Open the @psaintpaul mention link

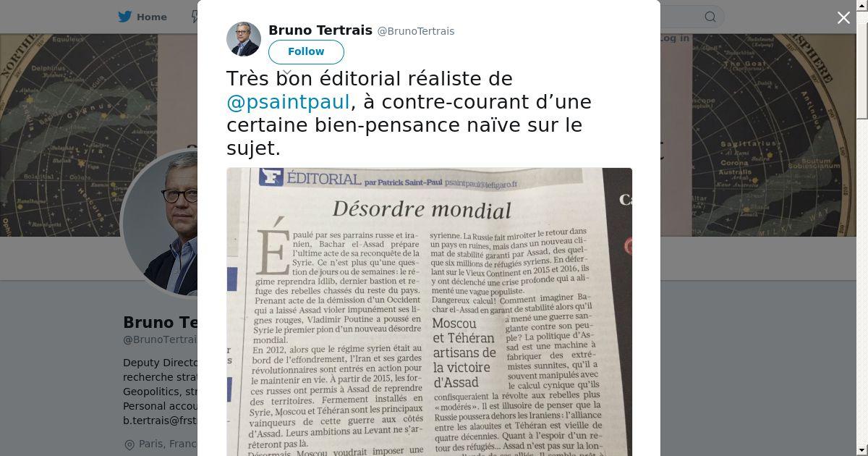click(x=288, y=102)
